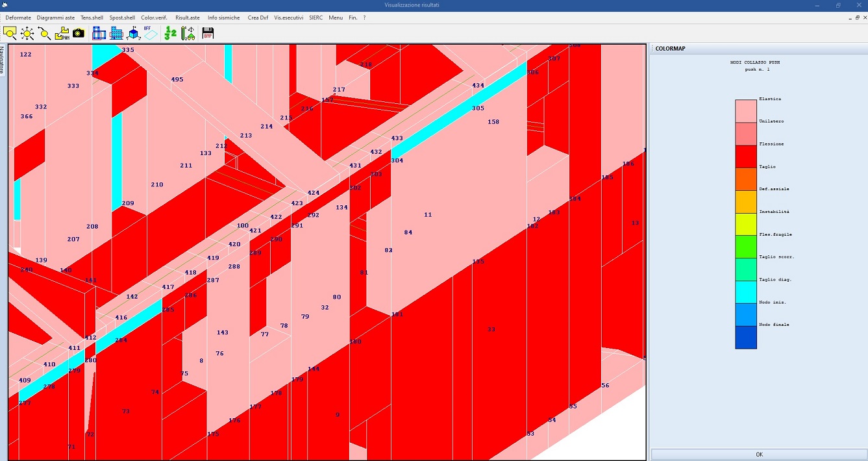Close the inner document window

coord(864,18)
